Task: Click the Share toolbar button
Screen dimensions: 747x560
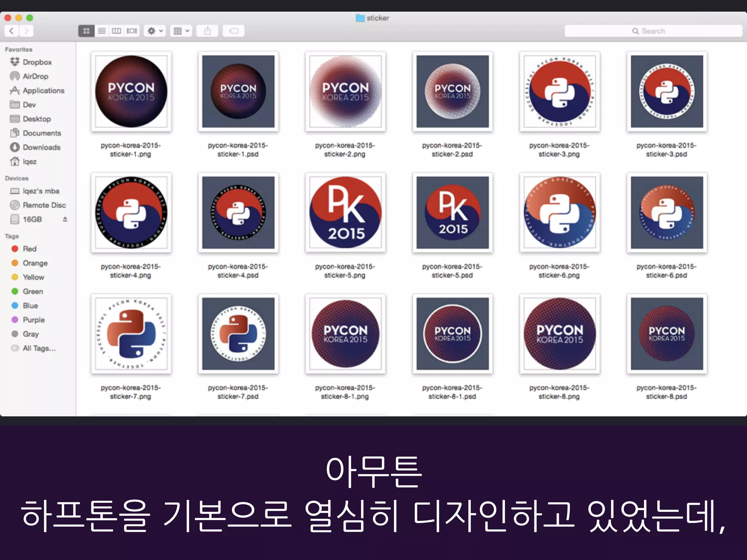Action: (x=207, y=31)
